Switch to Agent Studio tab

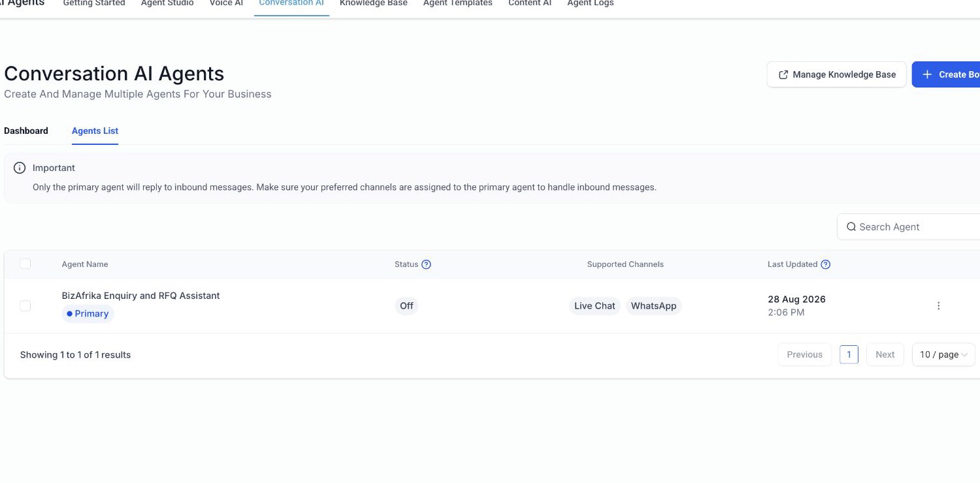point(167,3)
